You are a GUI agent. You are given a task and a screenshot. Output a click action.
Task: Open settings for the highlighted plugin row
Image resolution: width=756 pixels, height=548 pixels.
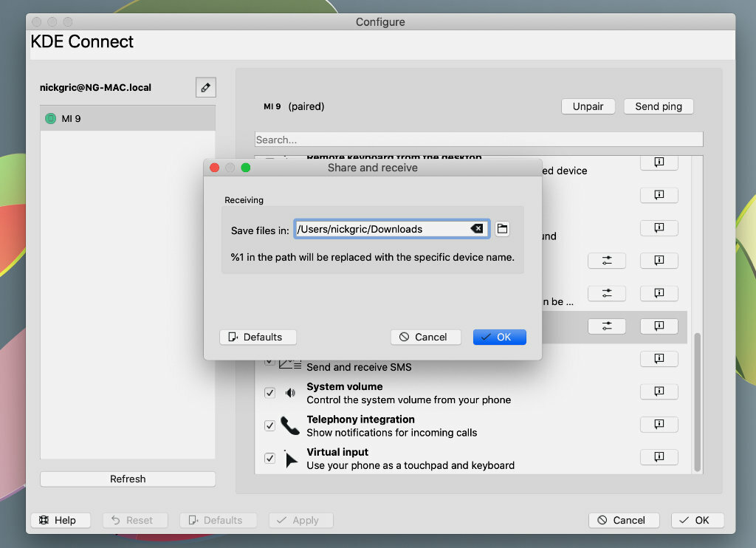[x=607, y=326]
